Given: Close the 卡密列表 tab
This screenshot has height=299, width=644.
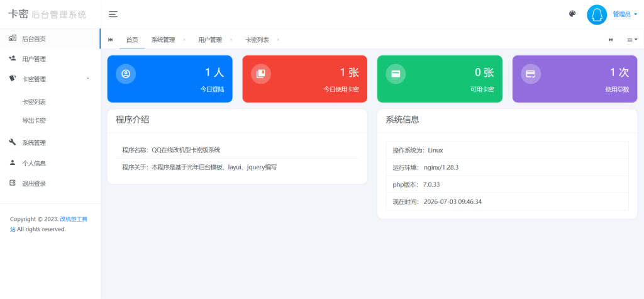Looking at the screenshot, I should [278, 40].
